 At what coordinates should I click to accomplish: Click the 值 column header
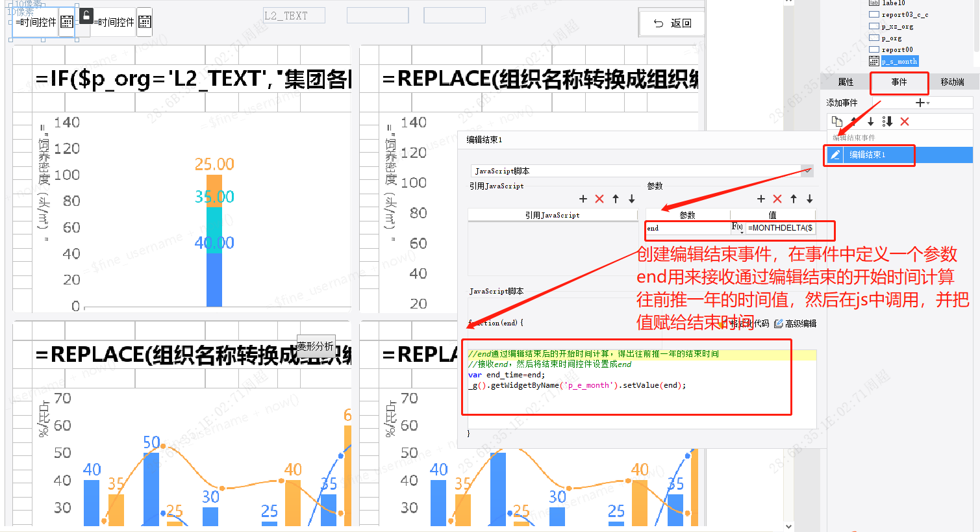(x=772, y=215)
